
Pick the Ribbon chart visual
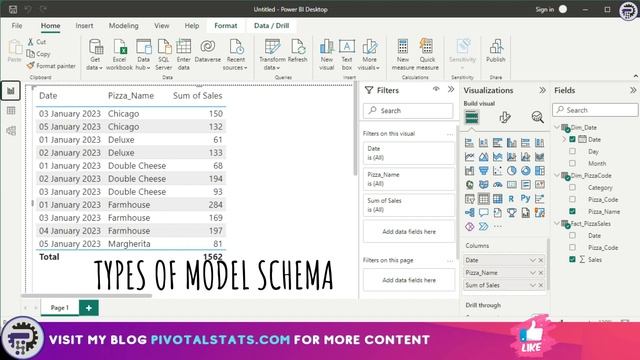click(x=540, y=156)
